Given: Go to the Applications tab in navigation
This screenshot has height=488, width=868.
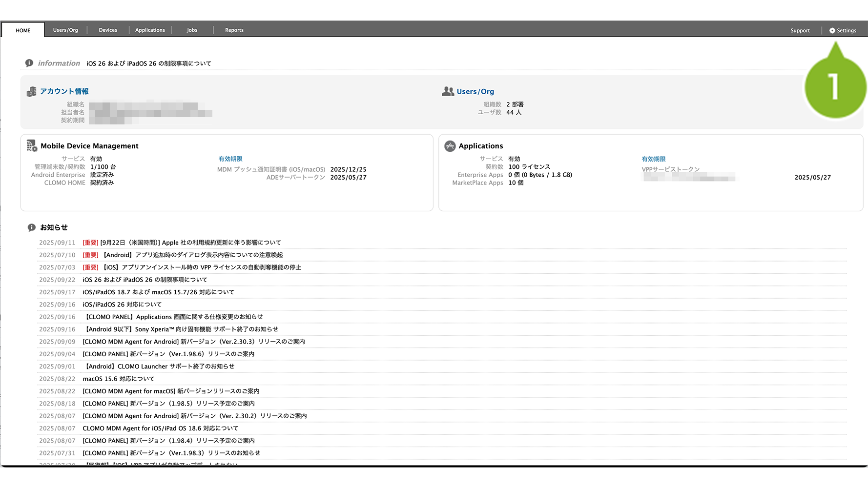Looking at the screenshot, I should pos(150,30).
